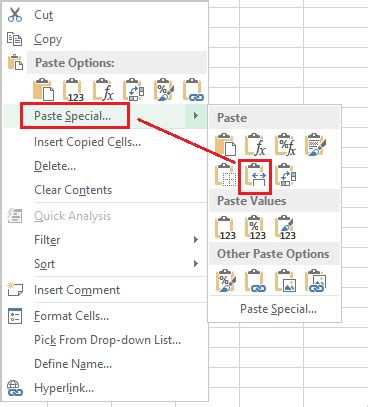The width and height of the screenshot is (368, 407).
Task: Click the Paste Link icon under Other Paste Options
Action: coord(256,281)
